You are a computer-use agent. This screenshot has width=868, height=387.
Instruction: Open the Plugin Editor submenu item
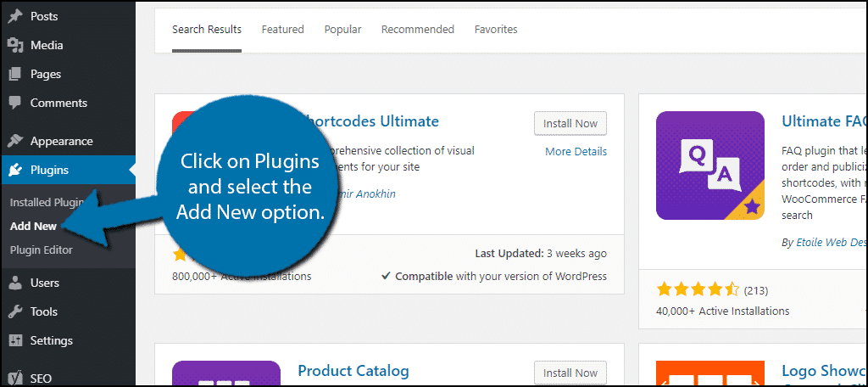click(41, 250)
